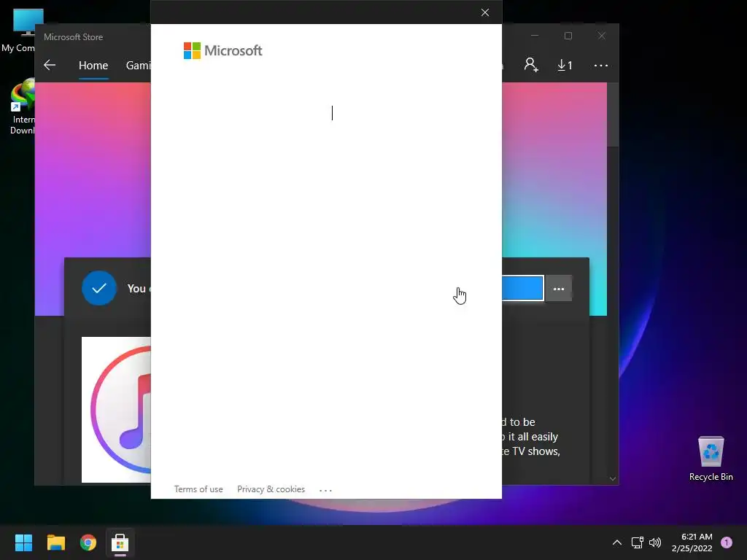Open See more menu in Microsoft Store
This screenshot has height=560, width=747.
coord(601,65)
